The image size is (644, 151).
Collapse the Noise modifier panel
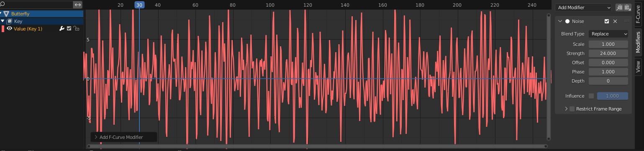(559, 21)
